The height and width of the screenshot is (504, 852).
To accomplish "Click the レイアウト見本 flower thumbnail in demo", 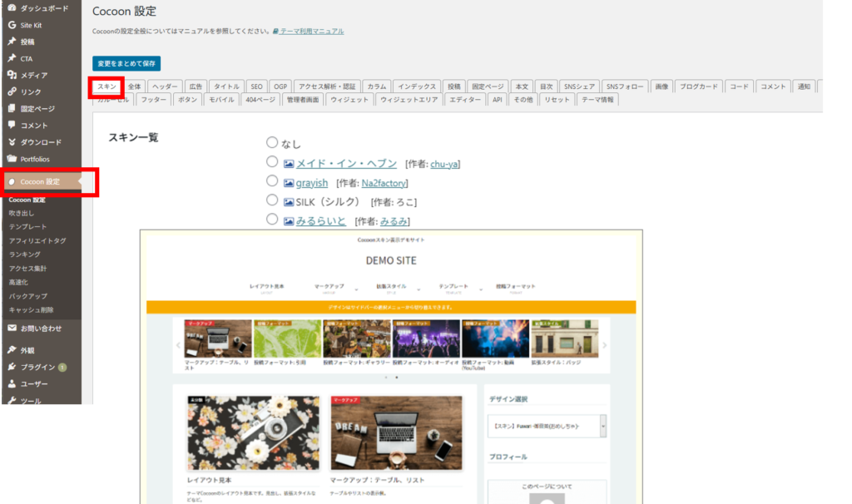I will 253,432.
